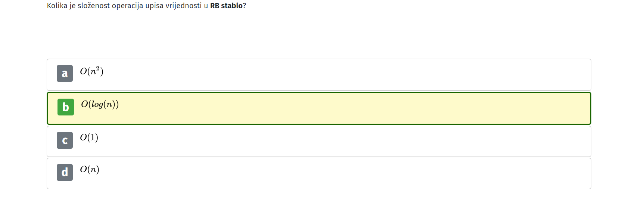
Task: Click the O(log(n)) formula text
Action: pos(100,104)
